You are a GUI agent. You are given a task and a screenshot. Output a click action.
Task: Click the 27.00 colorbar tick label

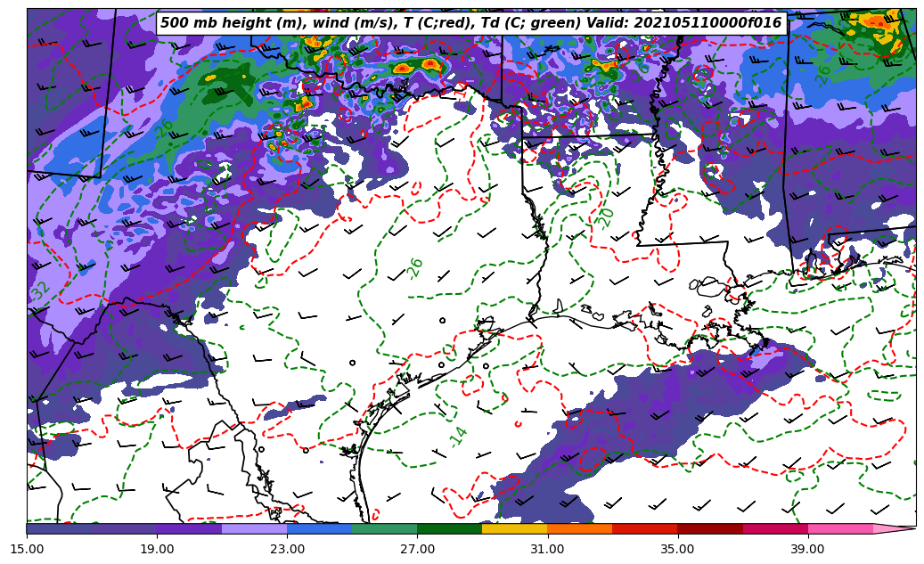417,549
